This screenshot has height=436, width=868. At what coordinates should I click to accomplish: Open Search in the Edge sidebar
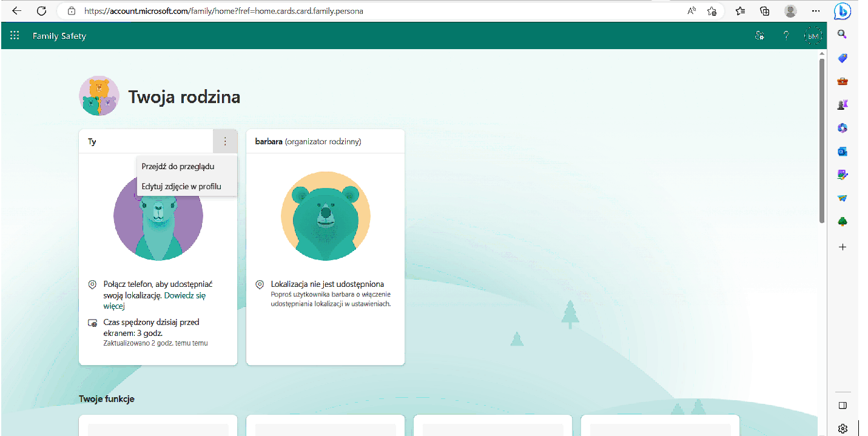tap(842, 34)
